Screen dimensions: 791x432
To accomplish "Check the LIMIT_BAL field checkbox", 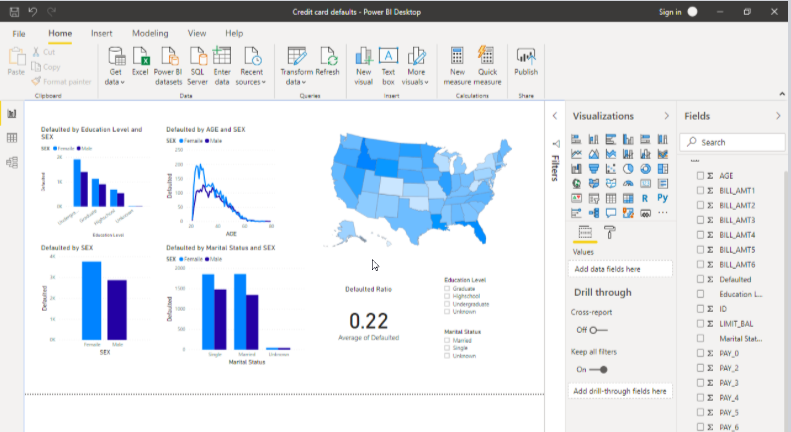I will [x=700, y=323].
